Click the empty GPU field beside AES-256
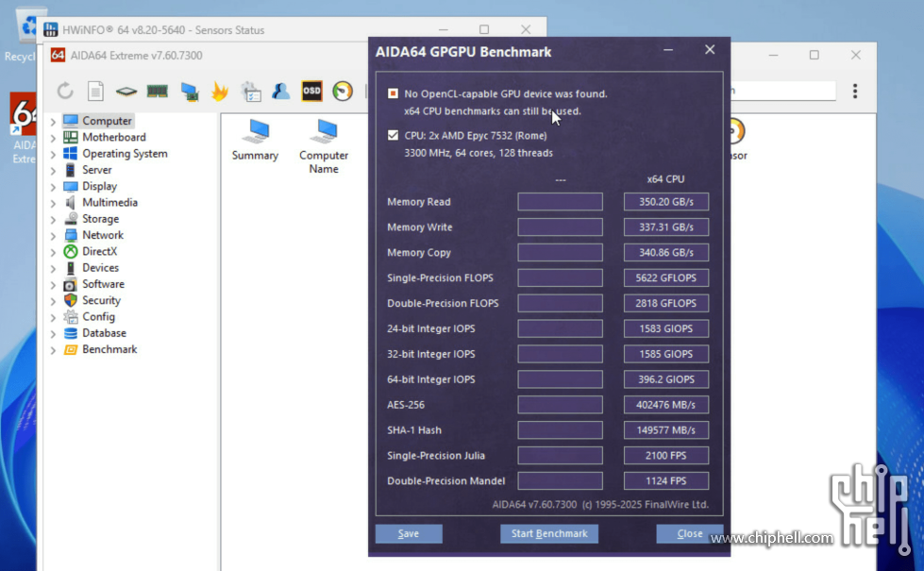This screenshot has height=571, width=924. pos(560,405)
